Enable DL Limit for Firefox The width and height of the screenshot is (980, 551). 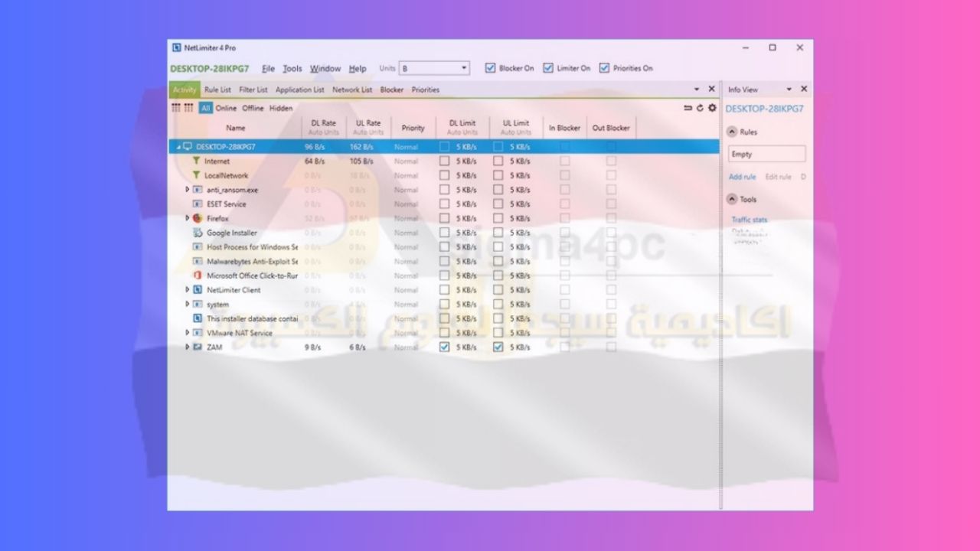[444, 218]
